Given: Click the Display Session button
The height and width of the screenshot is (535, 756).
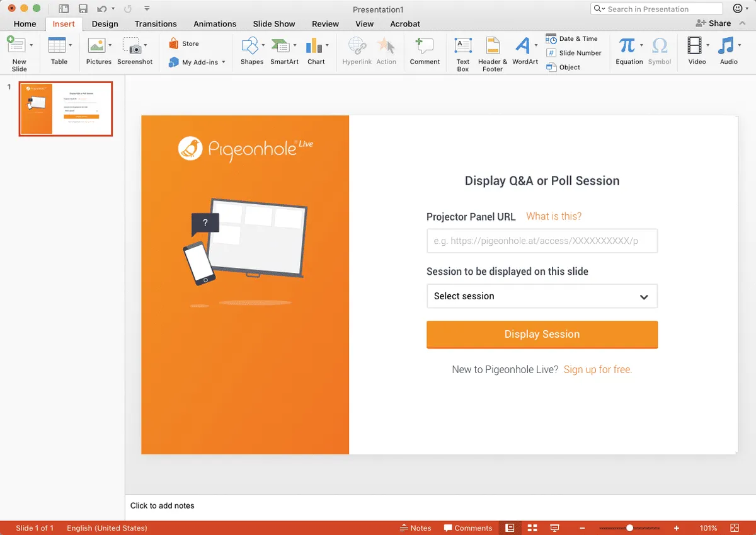Looking at the screenshot, I should pyautogui.click(x=542, y=335).
